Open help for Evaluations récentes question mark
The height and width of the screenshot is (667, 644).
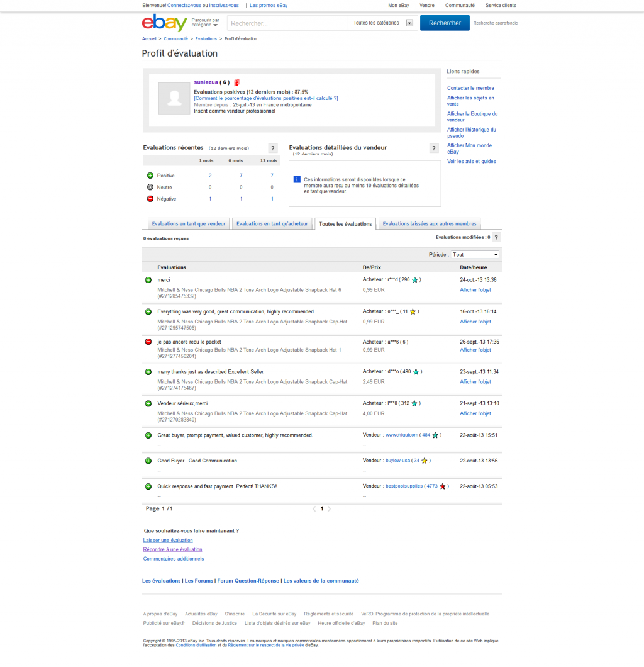coord(273,148)
